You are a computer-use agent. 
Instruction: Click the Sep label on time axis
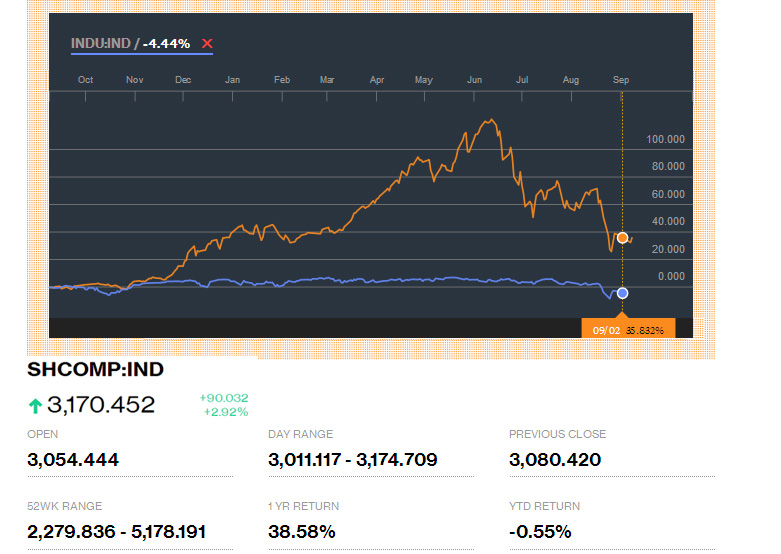[x=620, y=79]
